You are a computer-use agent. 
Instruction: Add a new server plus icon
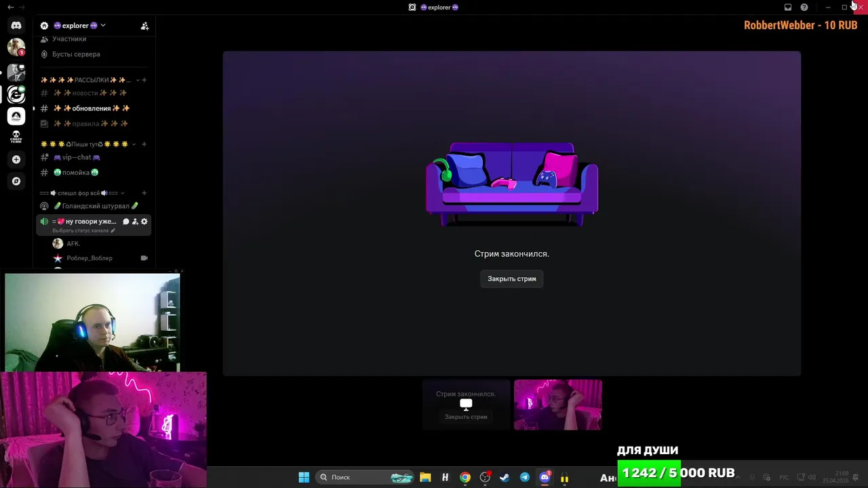[16, 159]
